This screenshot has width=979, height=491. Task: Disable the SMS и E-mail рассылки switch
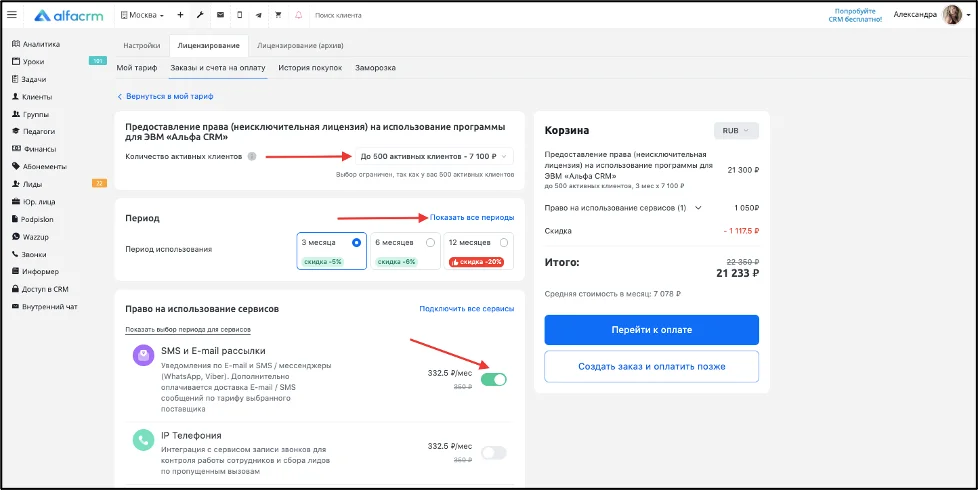point(494,379)
